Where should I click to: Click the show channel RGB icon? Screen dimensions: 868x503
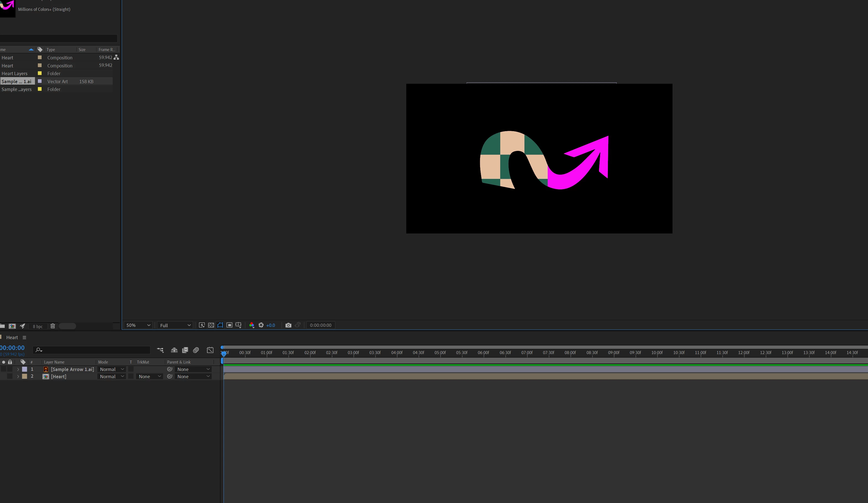point(252,325)
